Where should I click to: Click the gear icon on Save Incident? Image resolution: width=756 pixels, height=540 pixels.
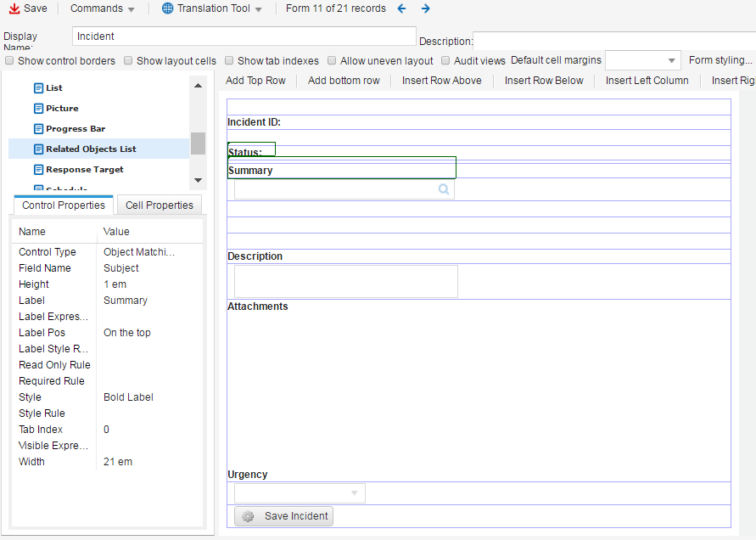pyautogui.click(x=248, y=516)
